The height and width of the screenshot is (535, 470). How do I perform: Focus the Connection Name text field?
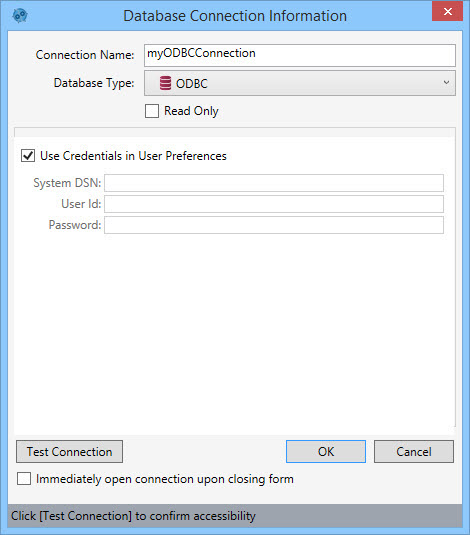[x=300, y=55]
